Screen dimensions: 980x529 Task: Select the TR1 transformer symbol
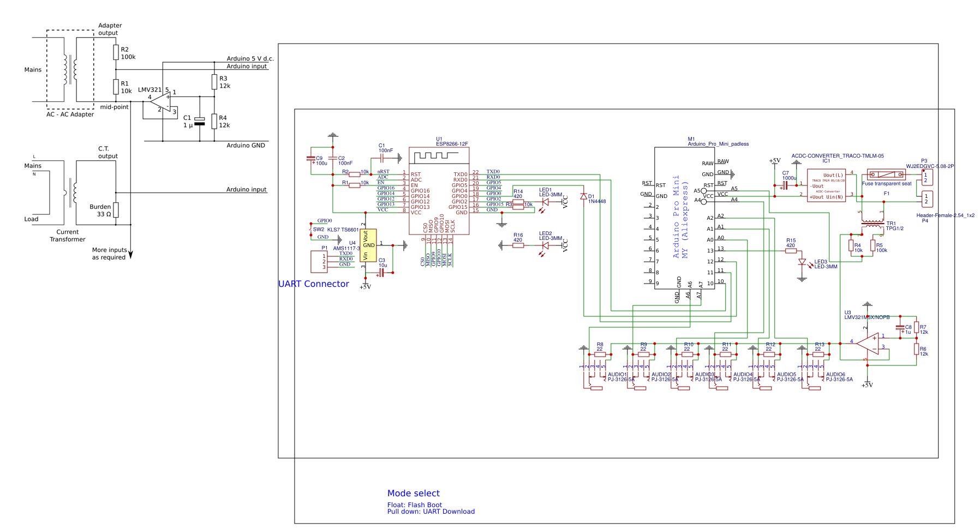(x=873, y=223)
